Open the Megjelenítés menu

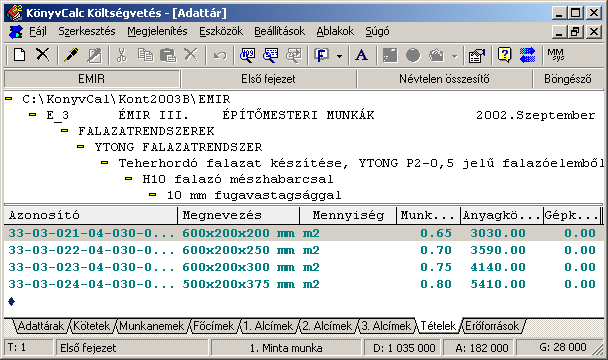coord(157,31)
